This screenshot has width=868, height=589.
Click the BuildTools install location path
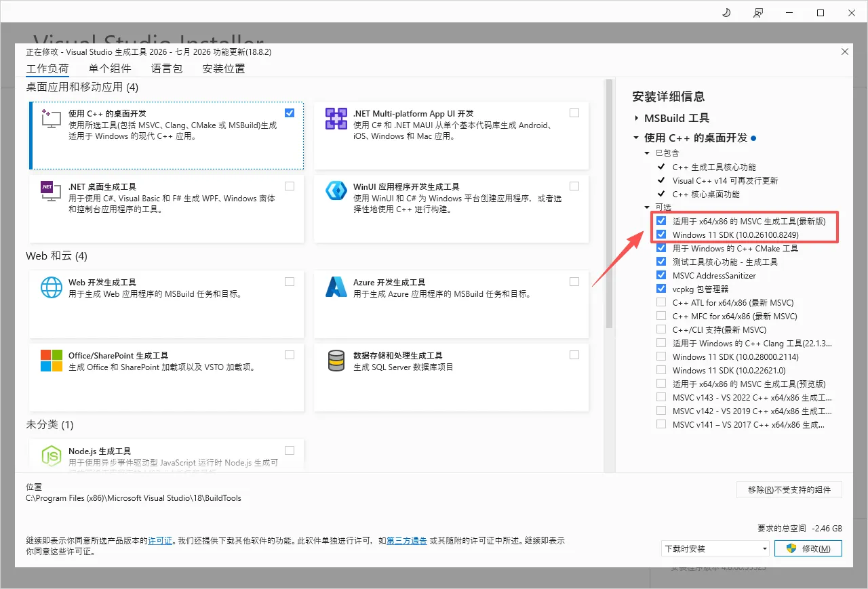coord(134,498)
